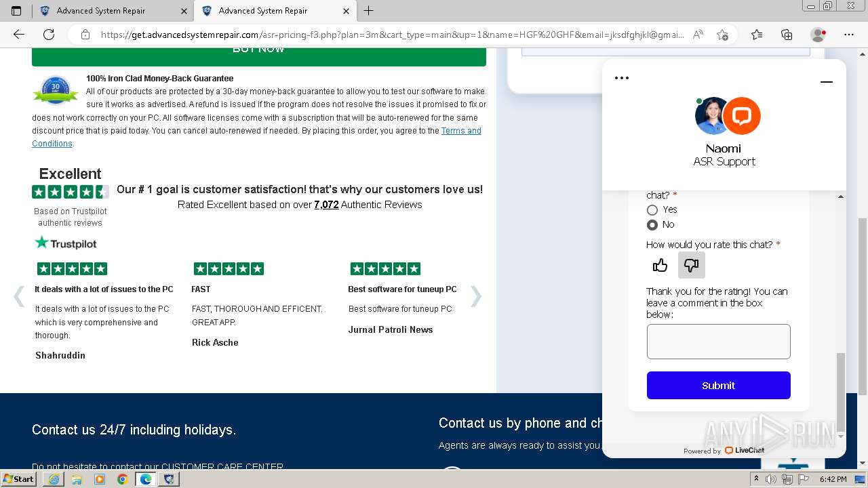Launch Google Chrome from taskbar
868x488 pixels.
pos(122,479)
